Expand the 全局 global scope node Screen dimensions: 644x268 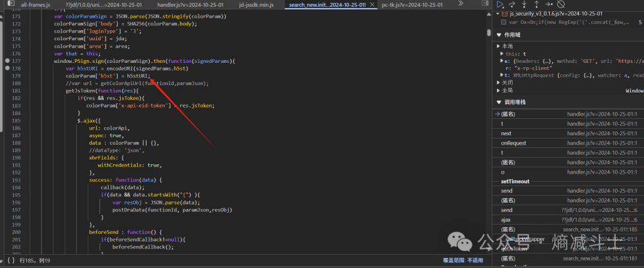(x=499, y=91)
